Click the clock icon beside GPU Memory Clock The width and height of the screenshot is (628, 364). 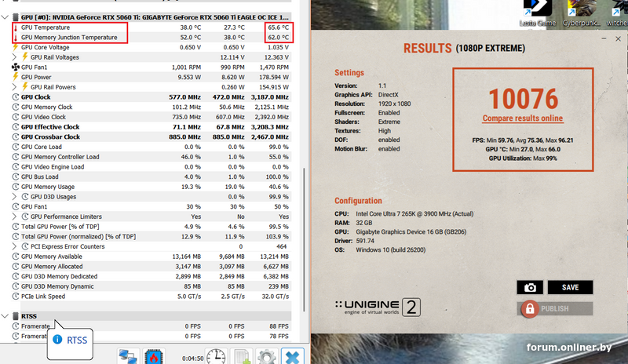16,107
